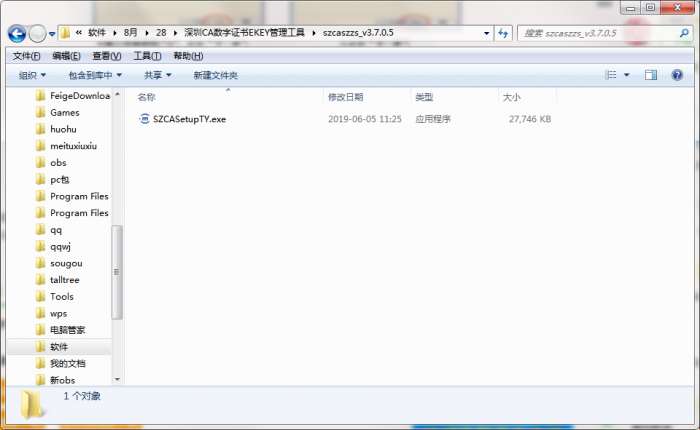Select the 8月 breadcrumb in address bar

130,33
